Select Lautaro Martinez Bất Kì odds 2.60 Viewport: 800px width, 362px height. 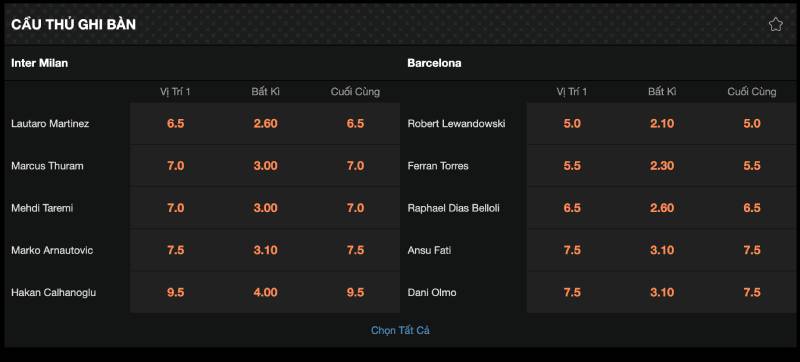click(x=265, y=124)
